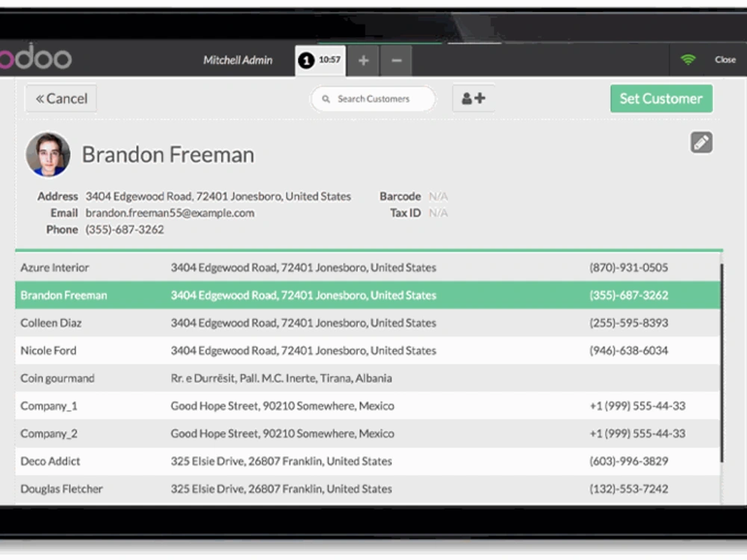Select the Nicole Ford customer row
747x560 pixels.
click(x=368, y=350)
